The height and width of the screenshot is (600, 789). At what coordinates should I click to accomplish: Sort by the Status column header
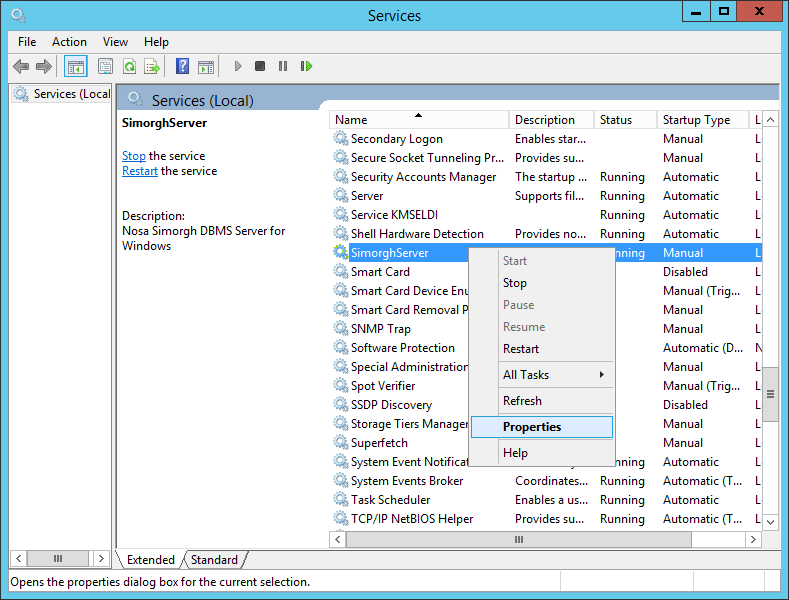click(x=625, y=120)
